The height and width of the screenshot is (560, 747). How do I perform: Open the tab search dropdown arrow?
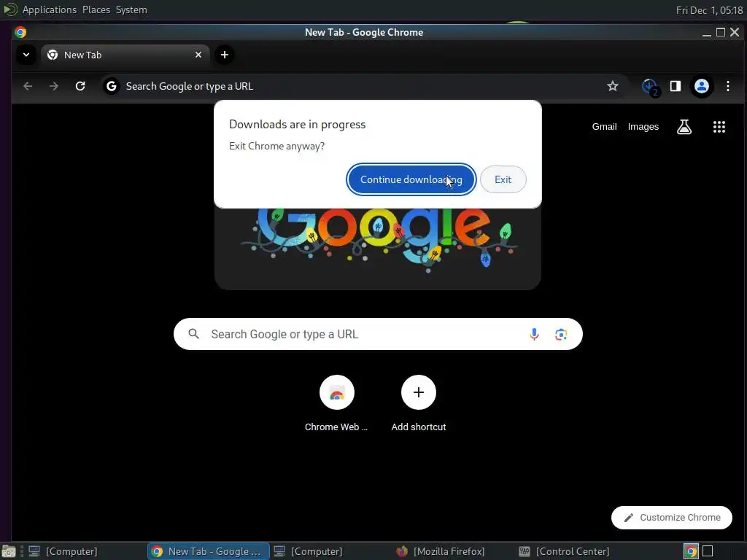tap(26, 55)
